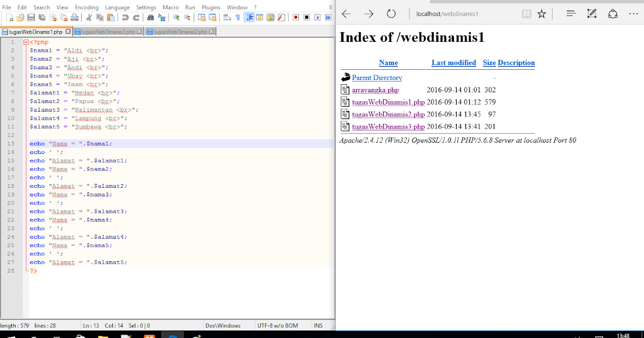The width and height of the screenshot is (644, 338).
Task: Click the Print icon in the toolbar
Action: click(75, 18)
